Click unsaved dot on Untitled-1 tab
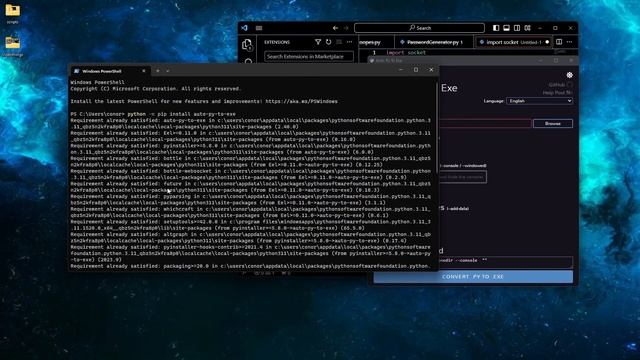This screenshot has height=360, width=640. [x=547, y=42]
